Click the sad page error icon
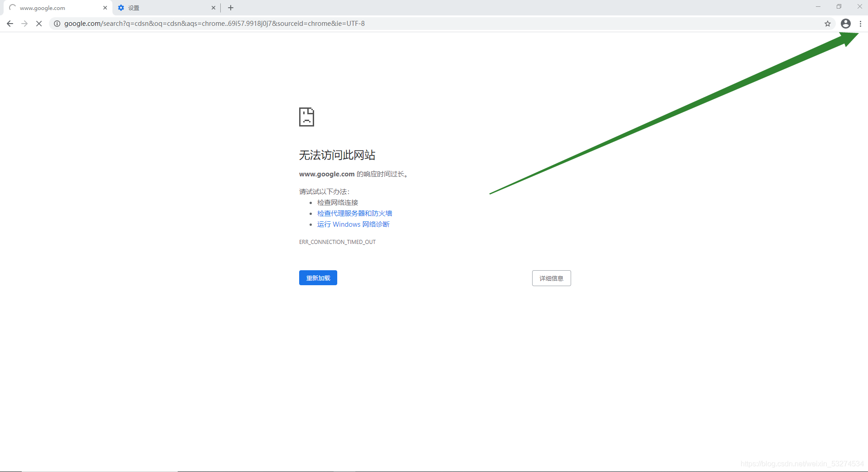 click(306, 117)
